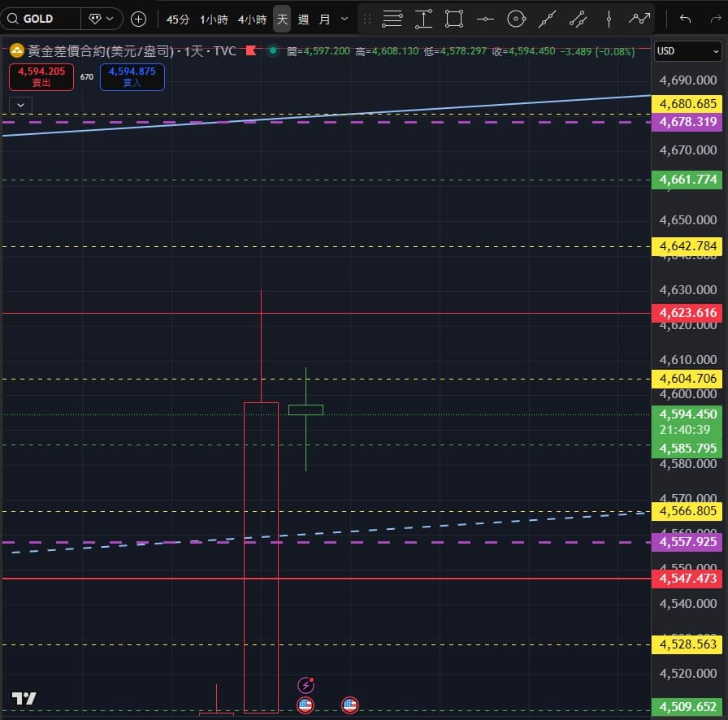Image resolution: width=728 pixels, height=720 pixels.
Task: Select the 月 monthly interval
Action: tap(325, 19)
